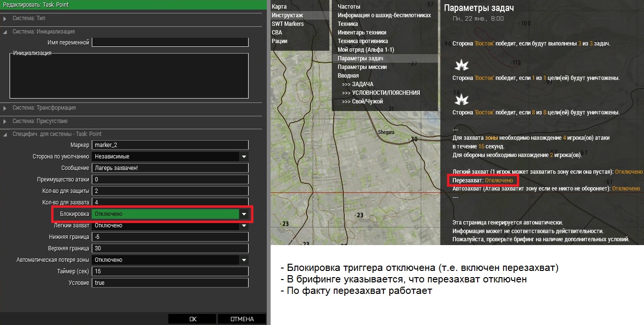Click the second explosion icon in task parameters

(x=461, y=99)
